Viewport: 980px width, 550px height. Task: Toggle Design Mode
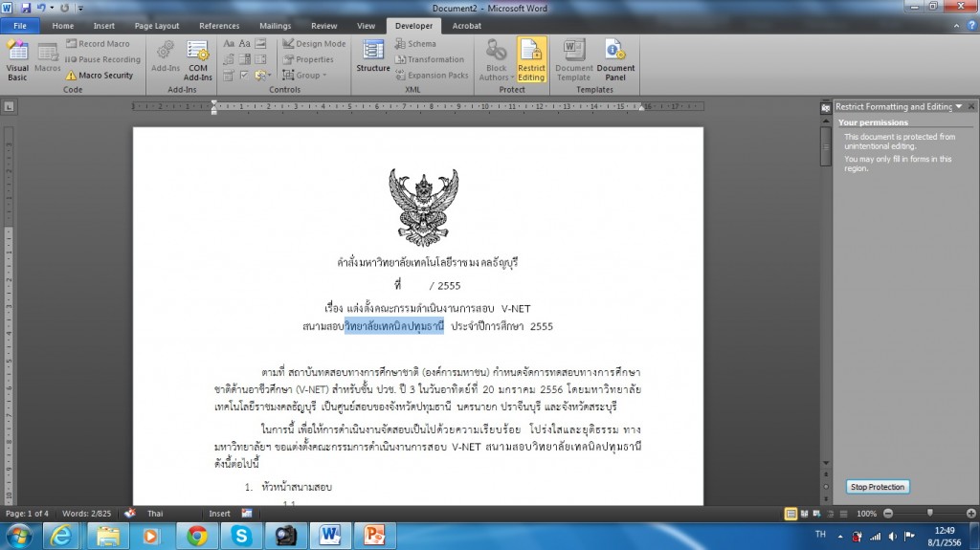click(x=314, y=44)
